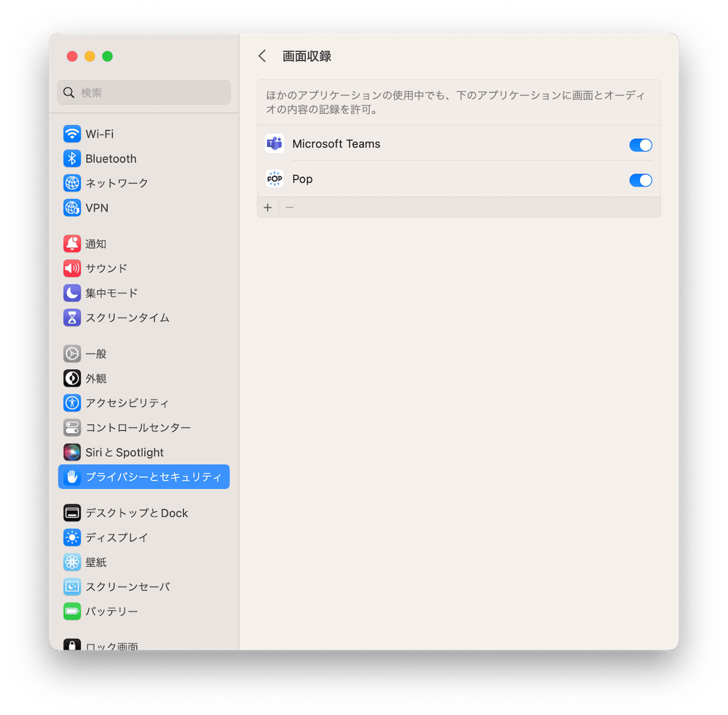Viewport: 728px width, 715px height.
Task: Click the Siri と Spotlight icon
Action: (x=72, y=452)
